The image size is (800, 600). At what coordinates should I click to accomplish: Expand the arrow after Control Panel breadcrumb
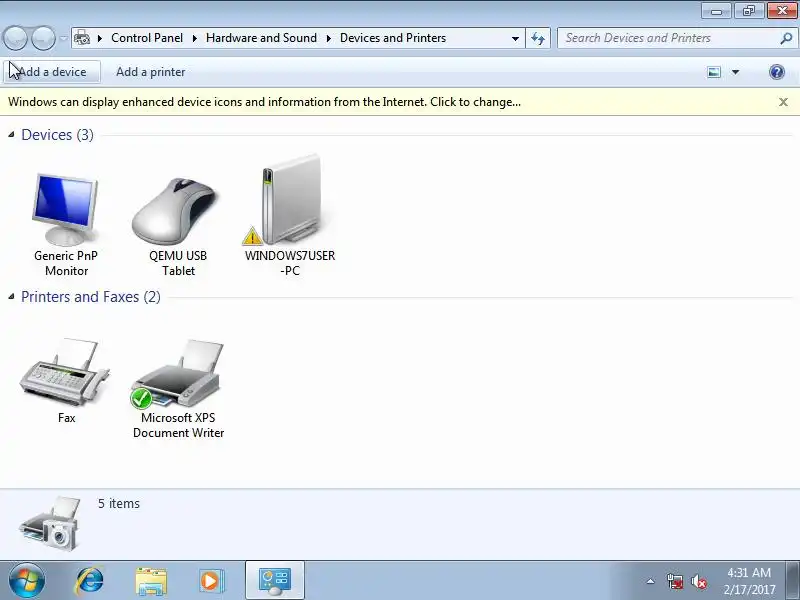pyautogui.click(x=194, y=38)
